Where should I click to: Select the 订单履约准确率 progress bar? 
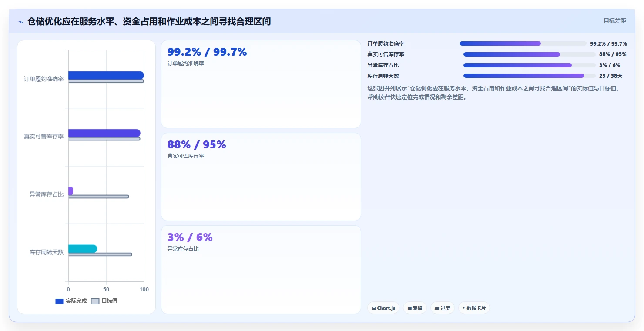coord(523,43)
